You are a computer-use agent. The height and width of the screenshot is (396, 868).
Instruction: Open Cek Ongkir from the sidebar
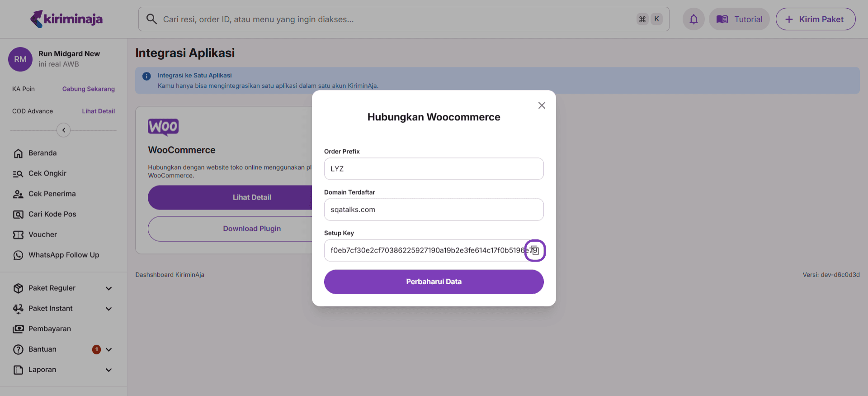47,173
